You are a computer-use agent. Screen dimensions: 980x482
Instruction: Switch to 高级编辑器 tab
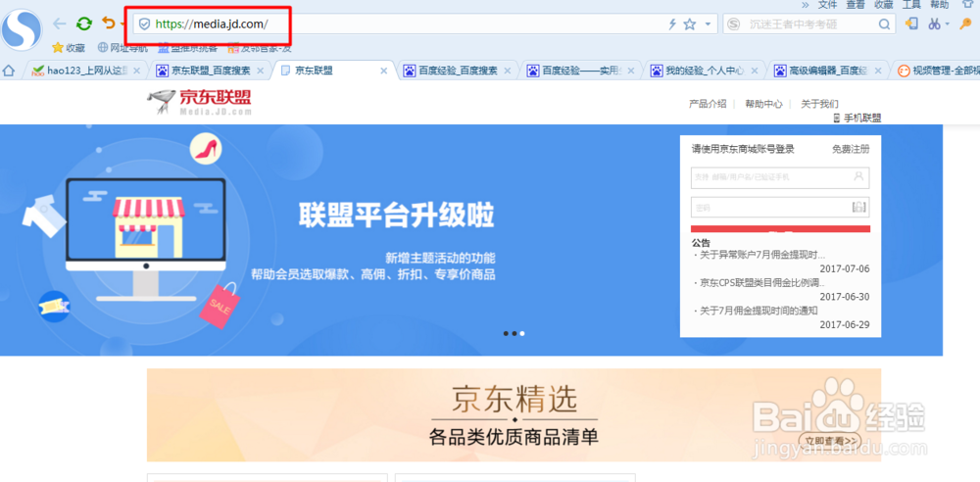827,71
